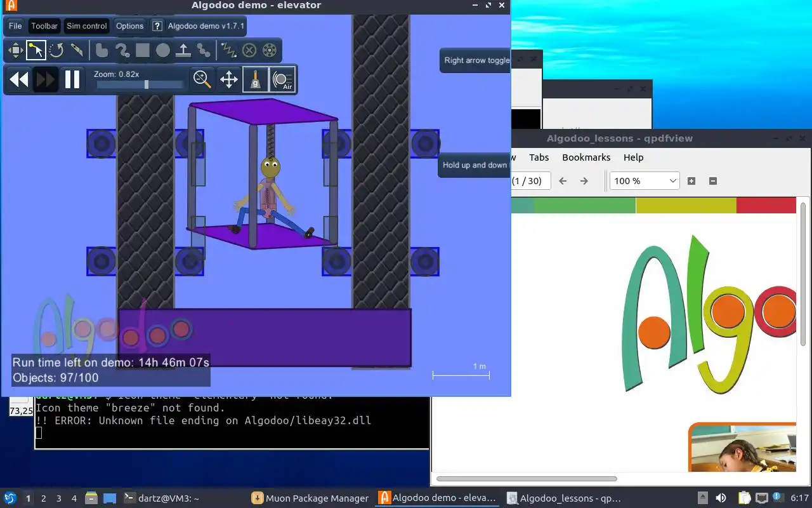Open the File menu in Algodoo
Viewport: 812px width, 508px height.
click(x=15, y=26)
